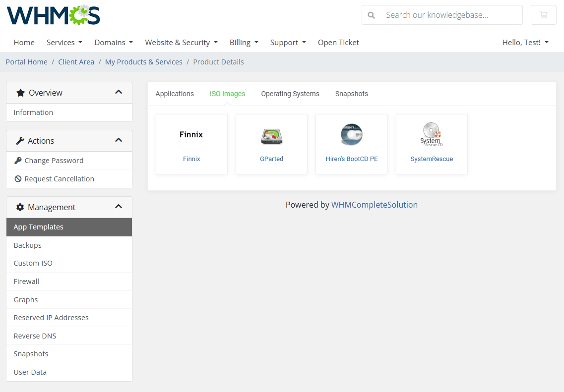Open the Support dropdown menu
The width and height of the screenshot is (564, 392).
(x=288, y=43)
